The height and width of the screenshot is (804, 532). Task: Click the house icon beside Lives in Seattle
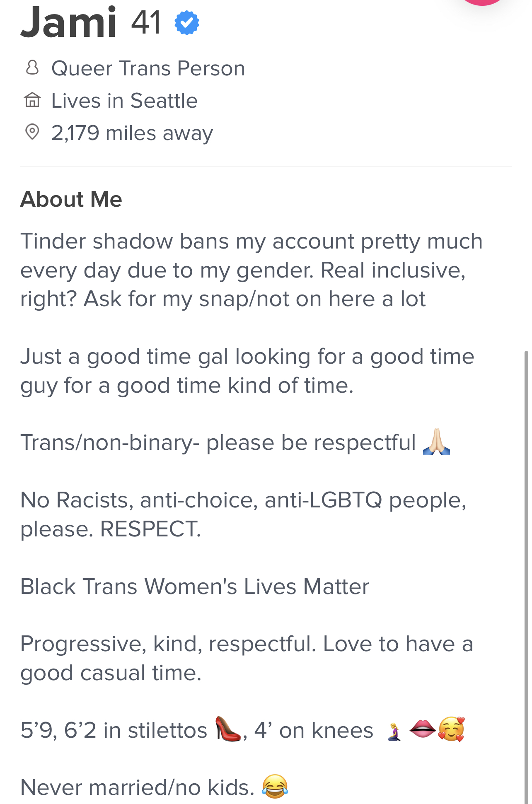coord(32,100)
